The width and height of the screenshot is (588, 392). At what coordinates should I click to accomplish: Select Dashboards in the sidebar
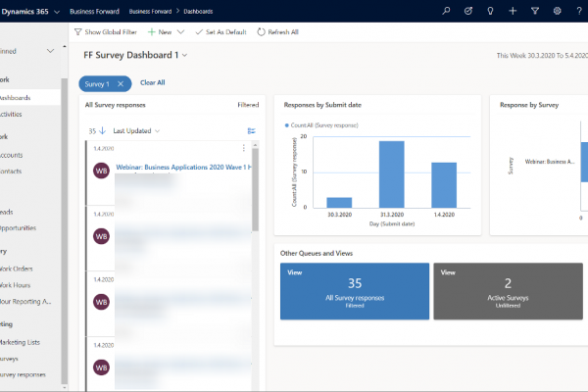click(x=30, y=98)
